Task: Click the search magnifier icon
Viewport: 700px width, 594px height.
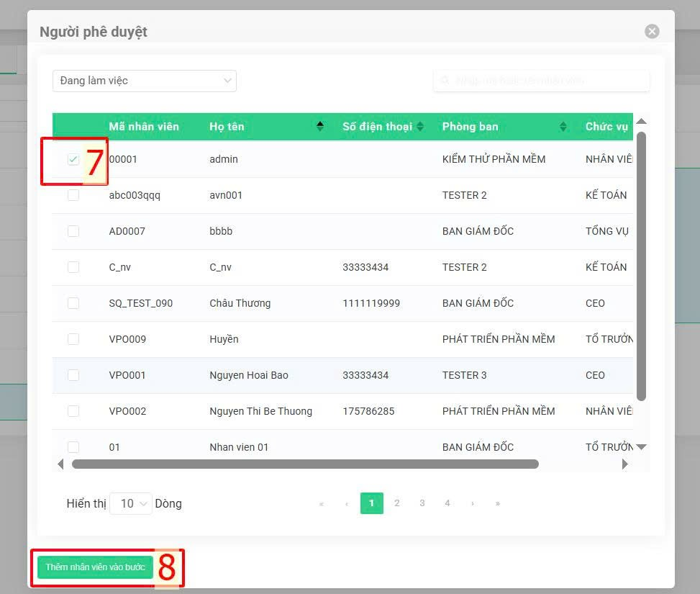Action: point(445,81)
